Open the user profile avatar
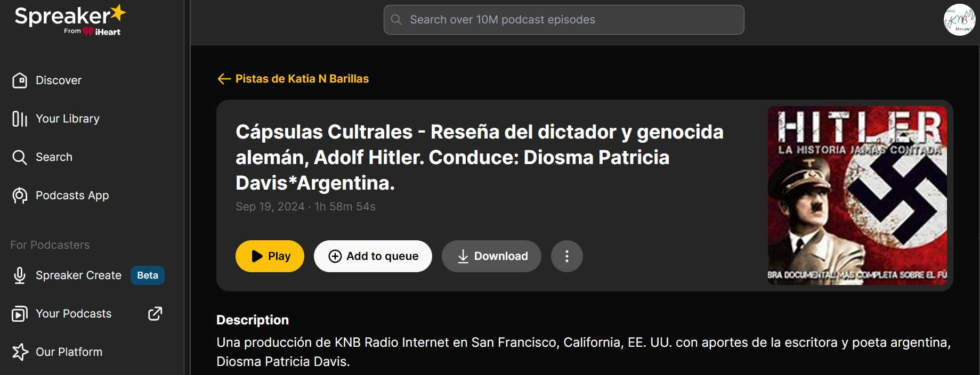 click(959, 20)
